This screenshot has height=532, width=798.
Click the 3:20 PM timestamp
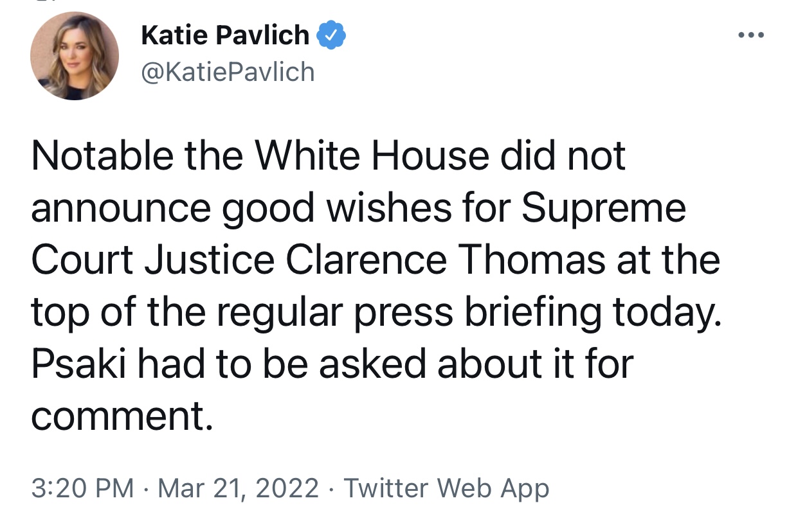click(82, 488)
